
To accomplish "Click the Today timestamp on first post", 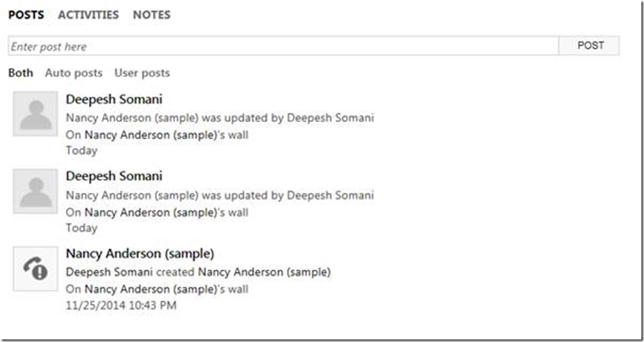I will (x=81, y=150).
